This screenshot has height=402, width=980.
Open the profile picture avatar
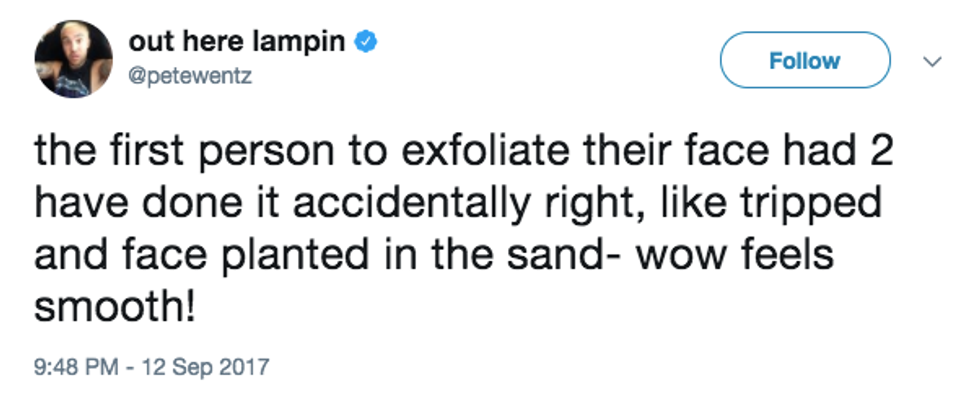point(72,58)
